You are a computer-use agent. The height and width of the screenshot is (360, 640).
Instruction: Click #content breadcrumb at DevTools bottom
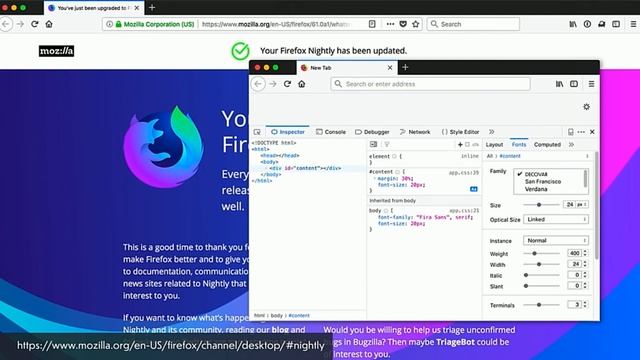(x=299, y=316)
